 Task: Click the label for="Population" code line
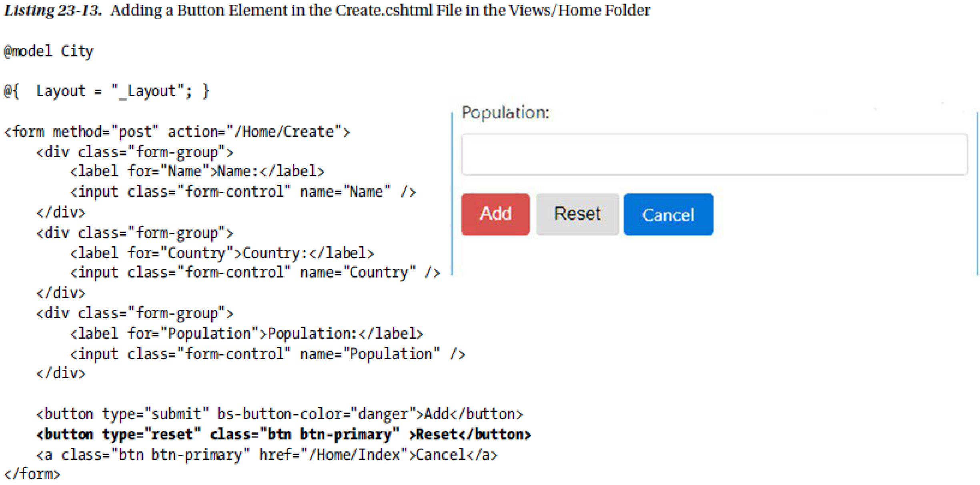point(246,333)
